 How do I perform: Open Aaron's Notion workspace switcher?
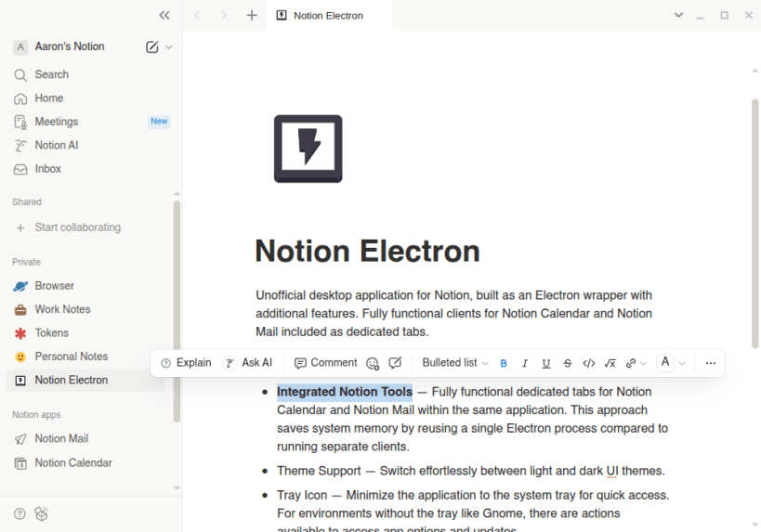pos(70,46)
